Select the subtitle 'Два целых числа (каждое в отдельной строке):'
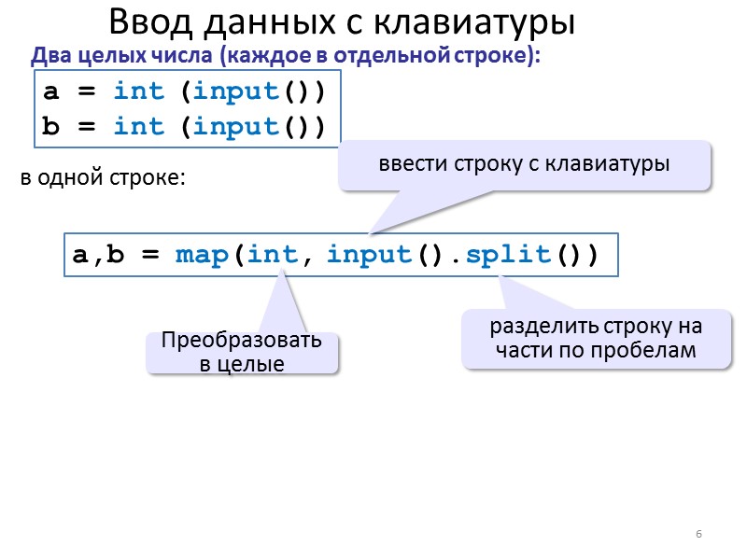The width and height of the screenshot is (747, 560). click(286, 55)
